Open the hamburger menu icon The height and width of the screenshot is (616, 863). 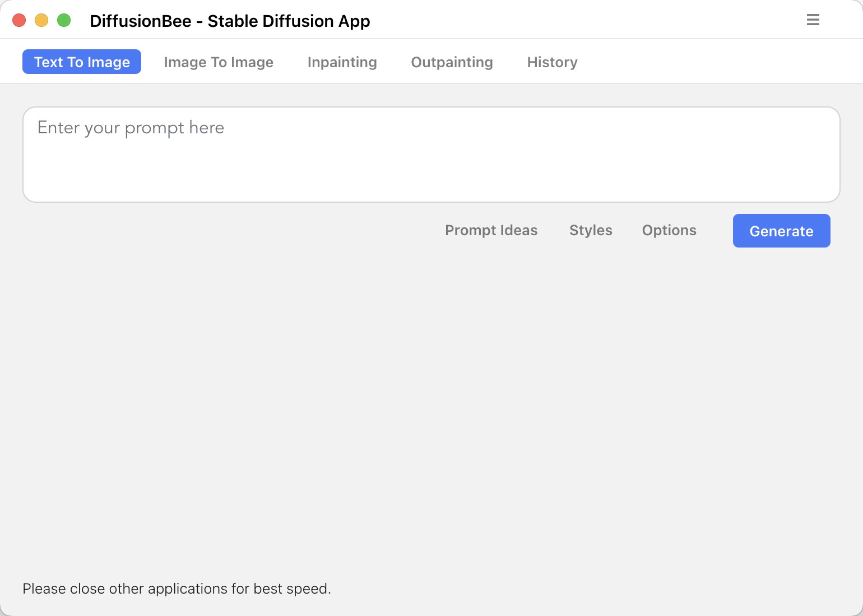(x=813, y=20)
